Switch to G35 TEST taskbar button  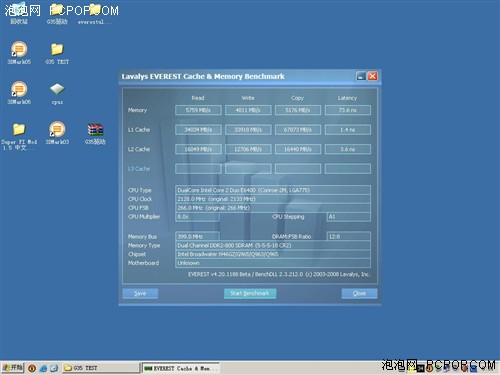(x=101, y=368)
